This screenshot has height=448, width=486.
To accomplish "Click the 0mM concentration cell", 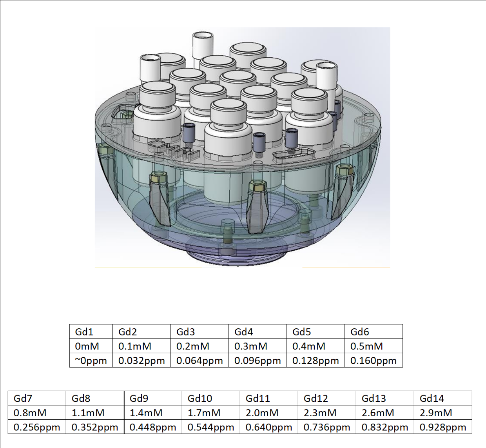I will pos(91,346).
